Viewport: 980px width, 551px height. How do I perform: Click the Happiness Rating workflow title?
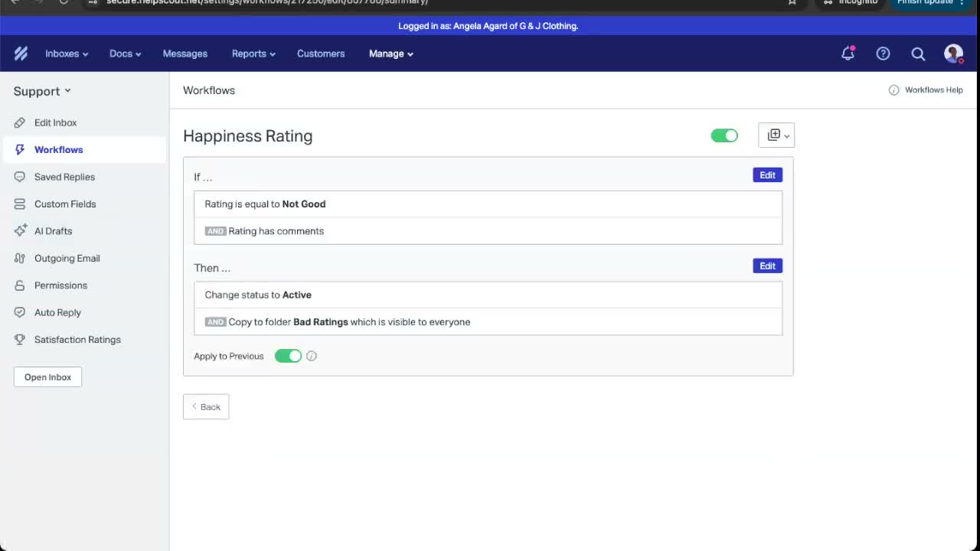coord(248,136)
